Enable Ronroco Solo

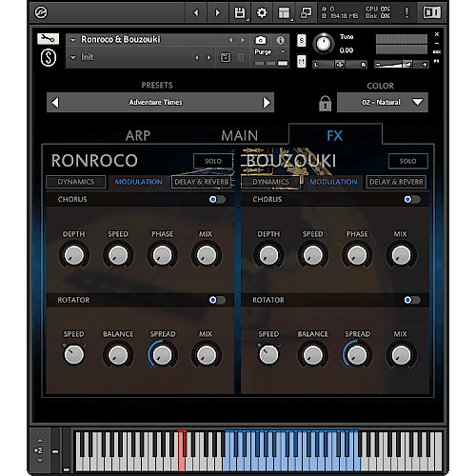click(213, 161)
